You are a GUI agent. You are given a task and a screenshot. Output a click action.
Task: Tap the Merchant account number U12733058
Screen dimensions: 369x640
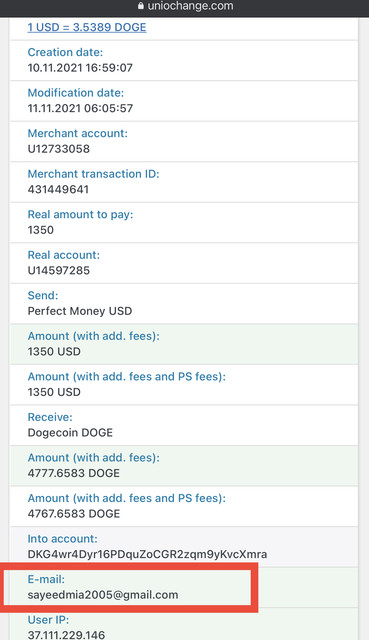(59, 149)
